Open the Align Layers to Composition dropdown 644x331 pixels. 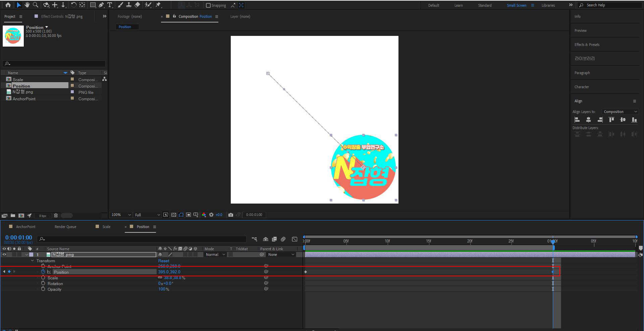pos(620,112)
